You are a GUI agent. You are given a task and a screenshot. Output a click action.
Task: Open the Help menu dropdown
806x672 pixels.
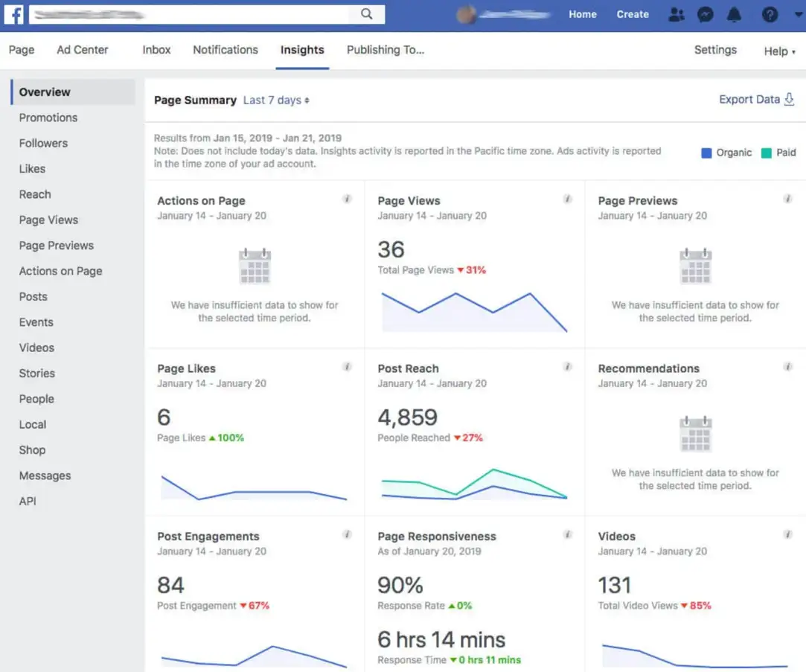(778, 51)
